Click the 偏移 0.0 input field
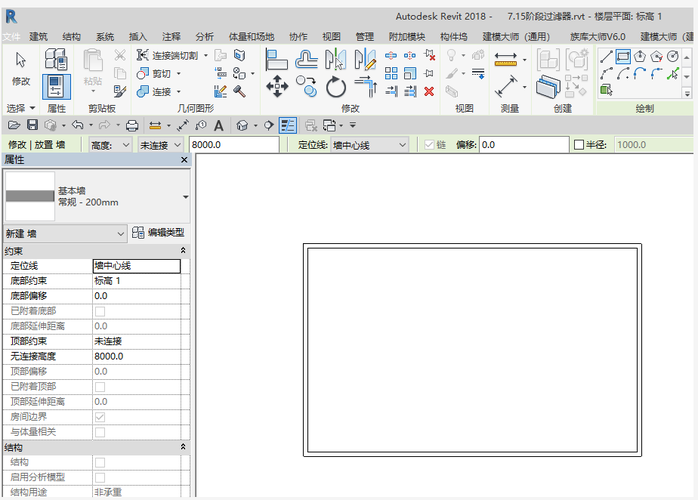698x500 pixels. (x=524, y=145)
